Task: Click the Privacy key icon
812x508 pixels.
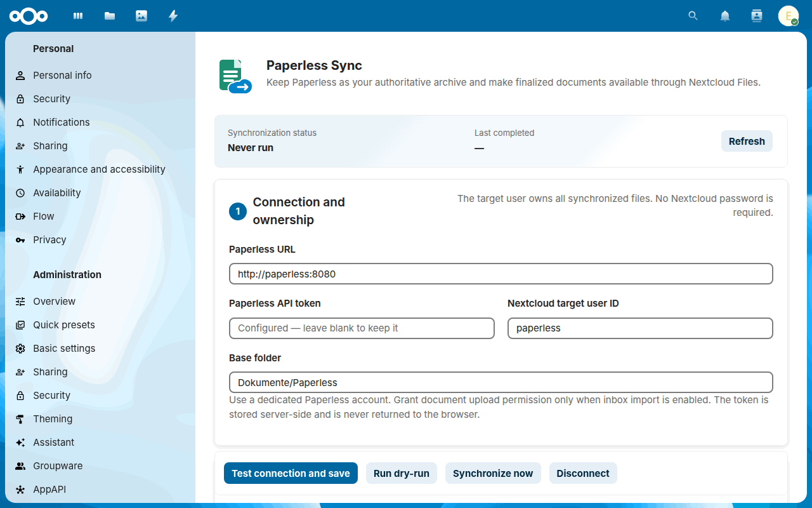Action: [20, 240]
